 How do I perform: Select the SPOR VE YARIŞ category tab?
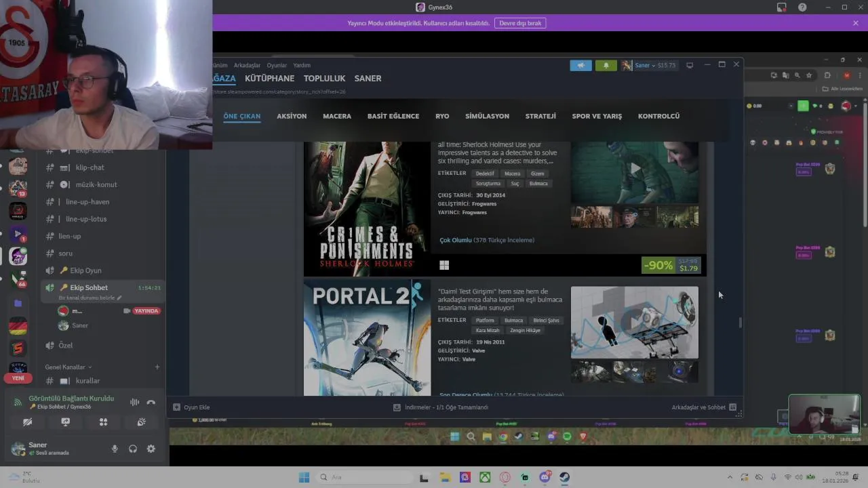pos(597,116)
